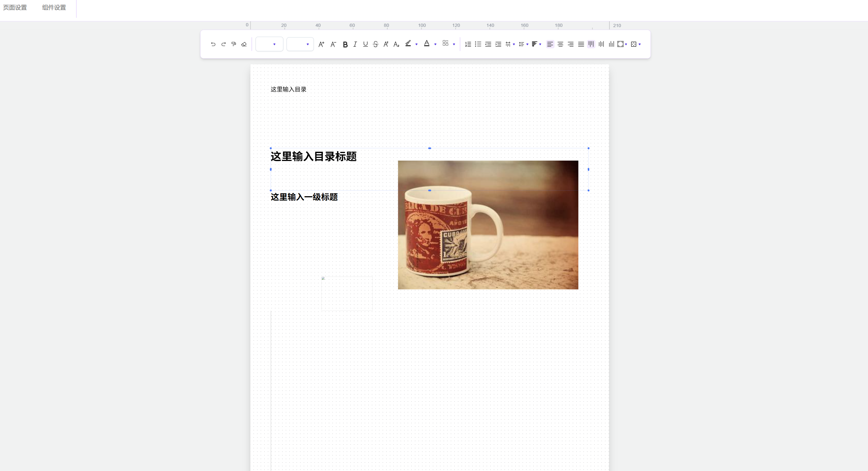Click the align center button
868x471 pixels.
point(560,44)
